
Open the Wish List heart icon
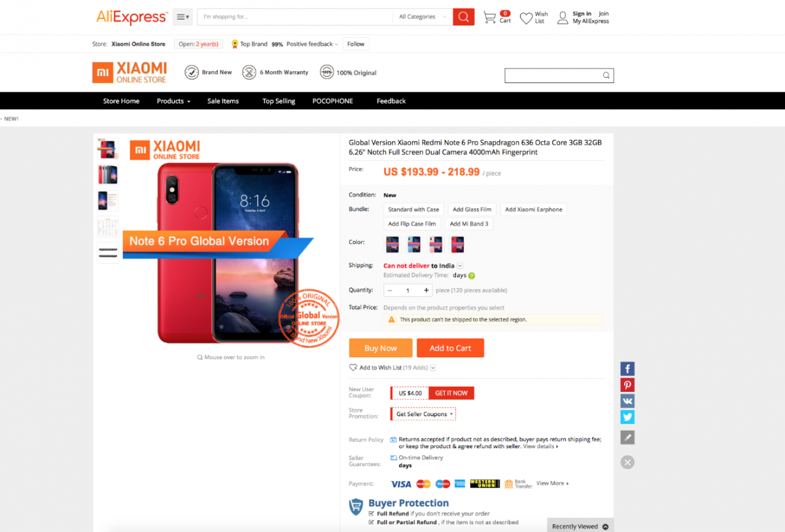(526, 18)
